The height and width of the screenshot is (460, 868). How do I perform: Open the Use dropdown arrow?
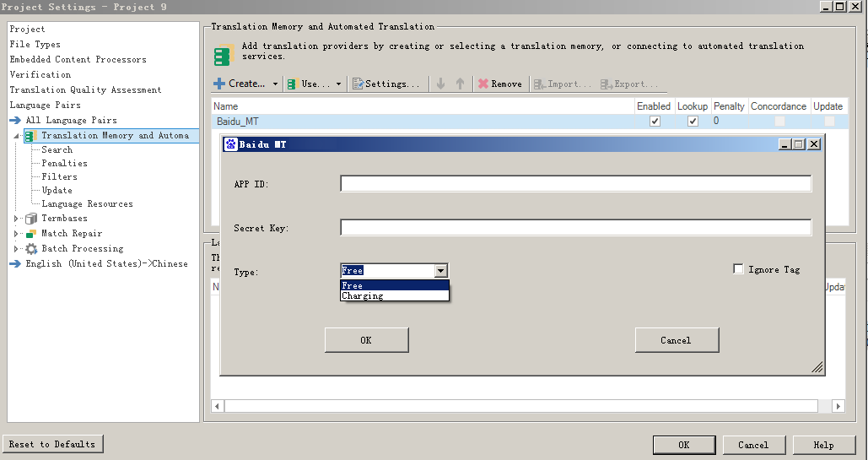pos(338,84)
